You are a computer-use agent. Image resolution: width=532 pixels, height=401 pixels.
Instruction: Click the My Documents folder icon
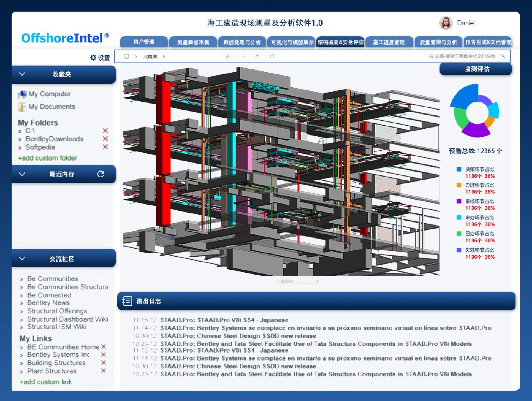[x=22, y=107]
